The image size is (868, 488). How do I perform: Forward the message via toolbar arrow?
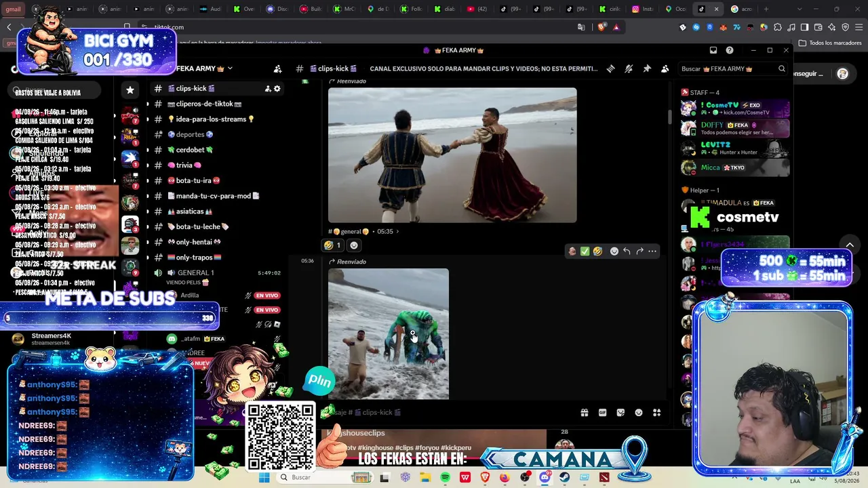[x=639, y=251]
